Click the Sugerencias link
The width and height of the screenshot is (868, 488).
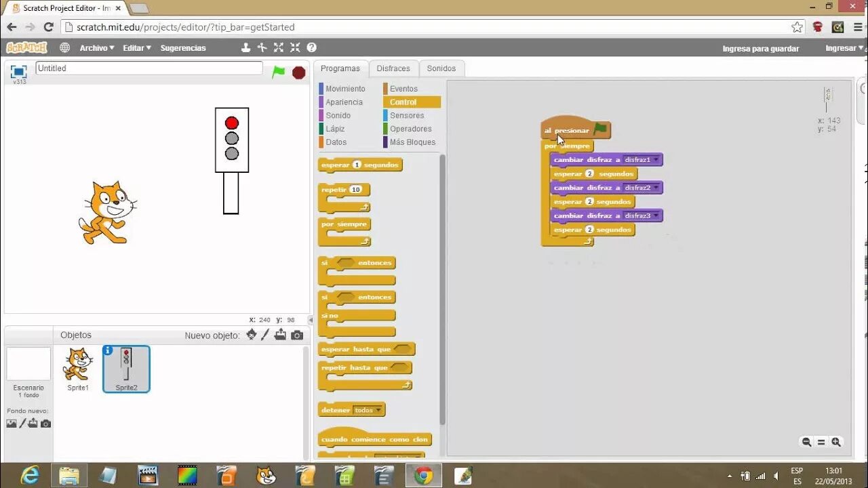point(183,48)
